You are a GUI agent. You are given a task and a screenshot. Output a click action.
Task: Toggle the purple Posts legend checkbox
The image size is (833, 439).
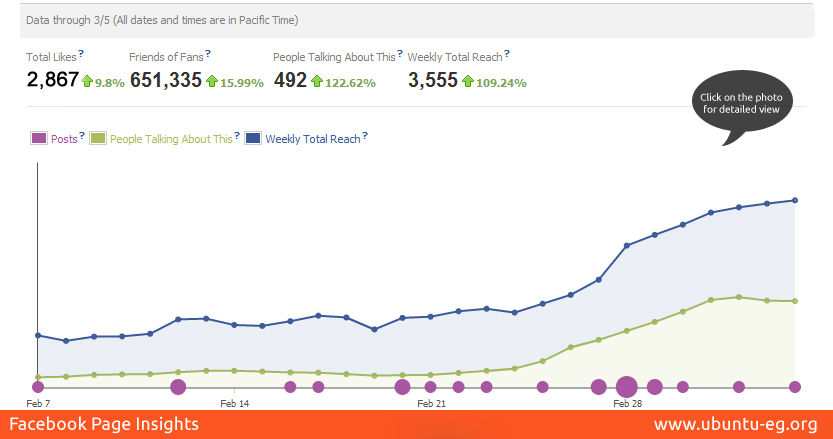(x=38, y=139)
